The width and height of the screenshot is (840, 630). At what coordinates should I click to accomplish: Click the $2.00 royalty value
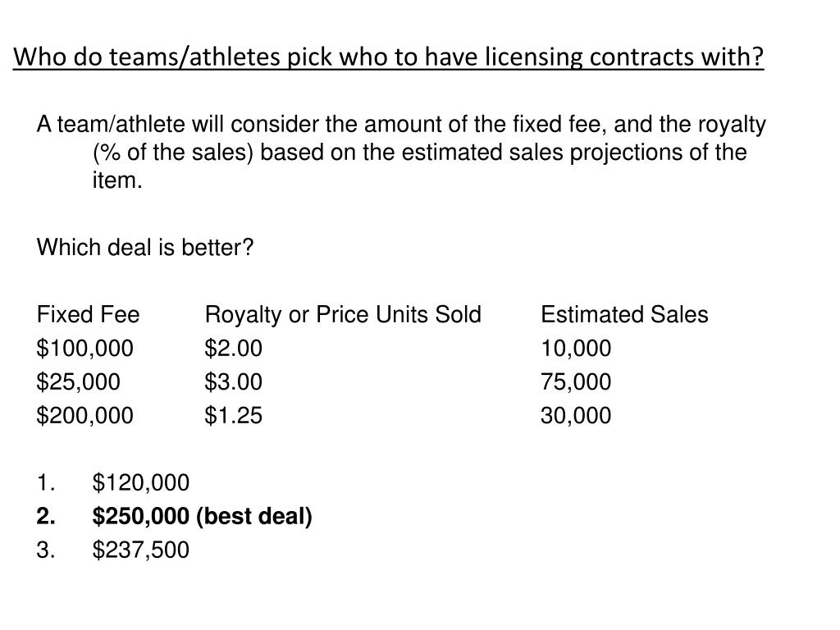click(234, 348)
